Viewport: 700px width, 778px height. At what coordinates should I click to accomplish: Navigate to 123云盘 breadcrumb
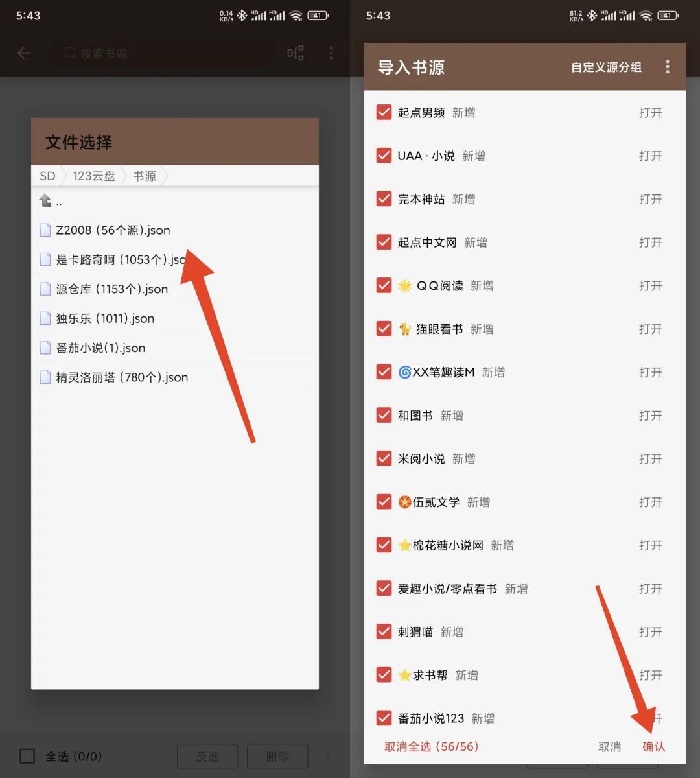tap(94, 176)
